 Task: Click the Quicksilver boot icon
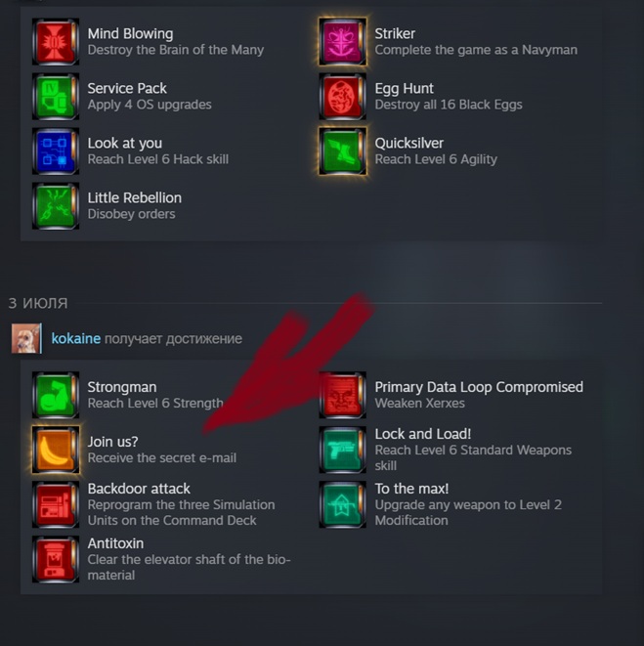(342, 151)
